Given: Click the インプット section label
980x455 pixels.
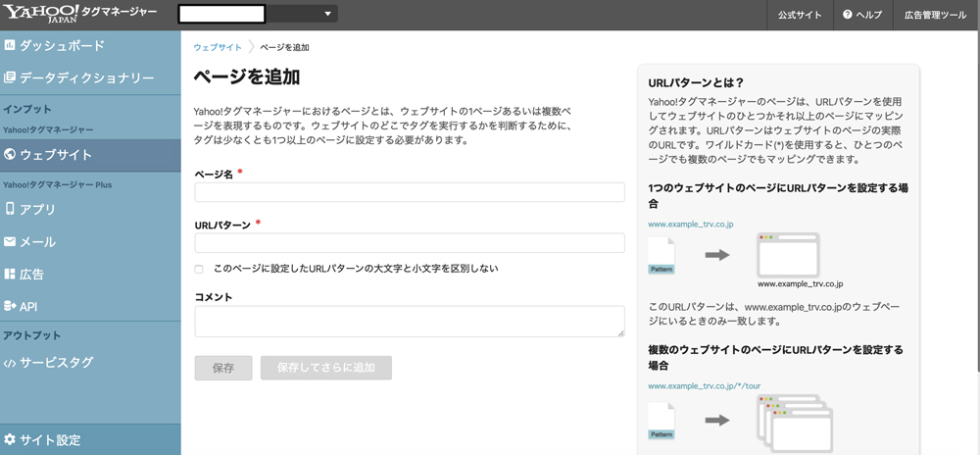Looking at the screenshot, I should 27,110.
